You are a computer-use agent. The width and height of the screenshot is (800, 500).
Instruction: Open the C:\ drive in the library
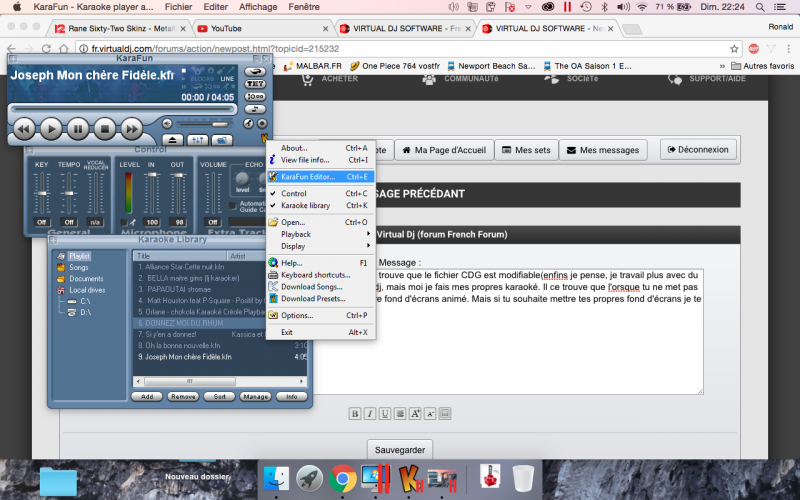point(85,301)
